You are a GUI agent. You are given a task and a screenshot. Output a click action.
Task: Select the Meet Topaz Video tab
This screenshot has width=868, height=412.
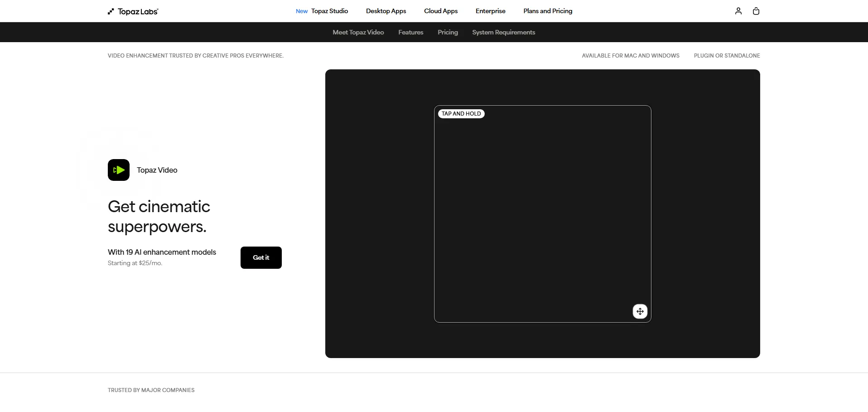(x=358, y=32)
